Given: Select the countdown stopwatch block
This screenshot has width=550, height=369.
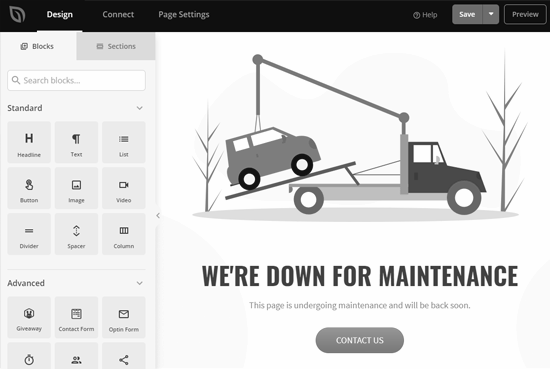Looking at the screenshot, I should (x=29, y=356).
